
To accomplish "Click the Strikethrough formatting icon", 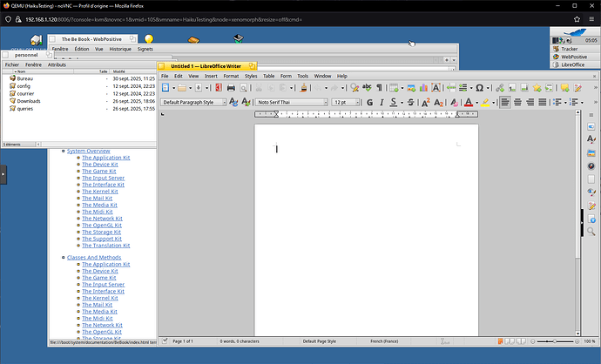I will pyautogui.click(x=411, y=103).
